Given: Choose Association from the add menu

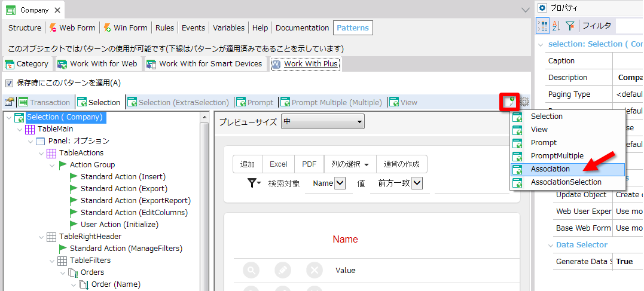Looking at the screenshot, I should click(x=567, y=169).
